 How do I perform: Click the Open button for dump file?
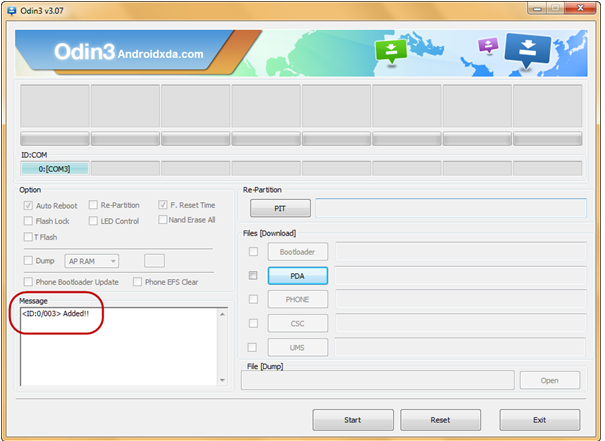550,380
